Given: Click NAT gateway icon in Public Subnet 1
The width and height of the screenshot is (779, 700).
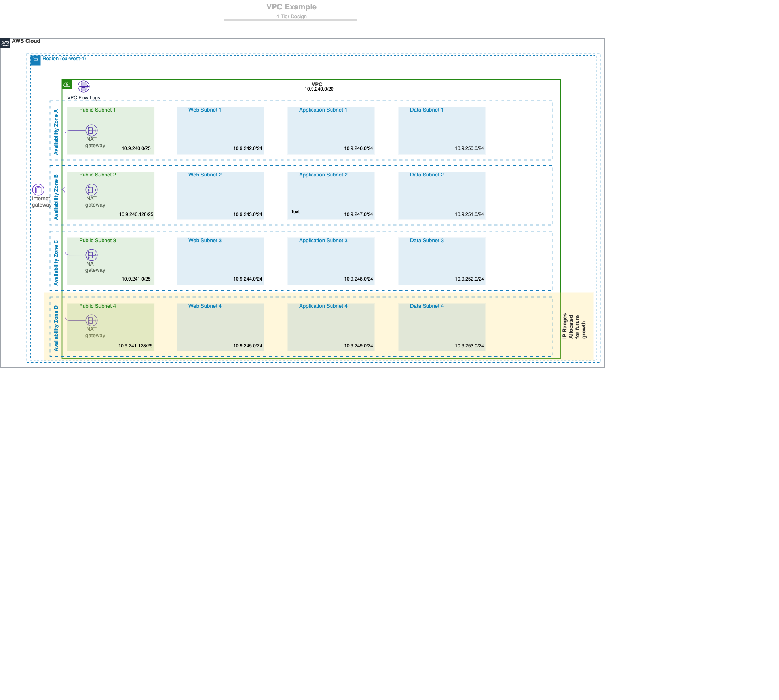Looking at the screenshot, I should pyautogui.click(x=91, y=130).
